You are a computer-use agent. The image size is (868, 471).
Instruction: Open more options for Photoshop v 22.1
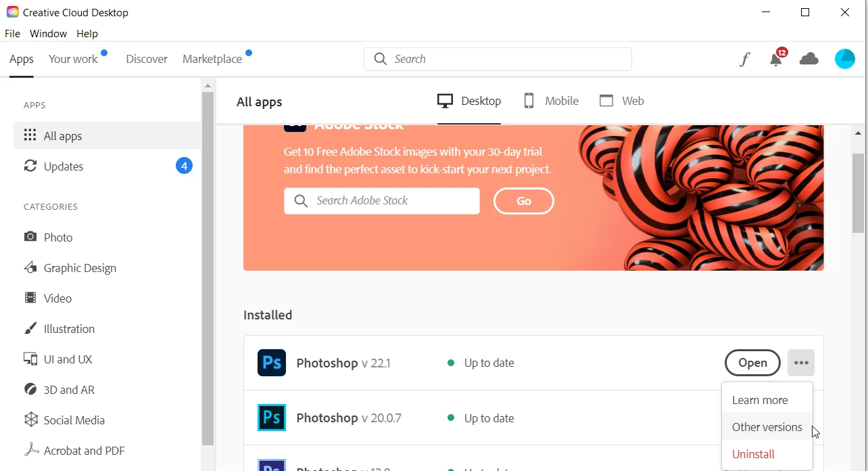(x=801, y=363)
